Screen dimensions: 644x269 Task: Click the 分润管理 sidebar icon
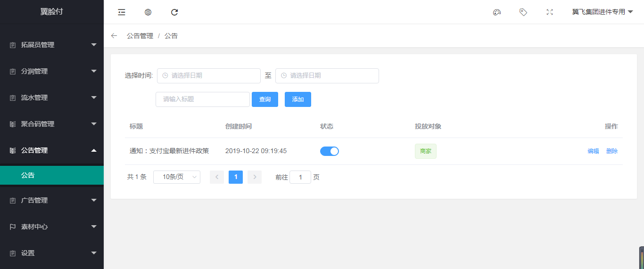pyautogui.click(x=13, y=72)
